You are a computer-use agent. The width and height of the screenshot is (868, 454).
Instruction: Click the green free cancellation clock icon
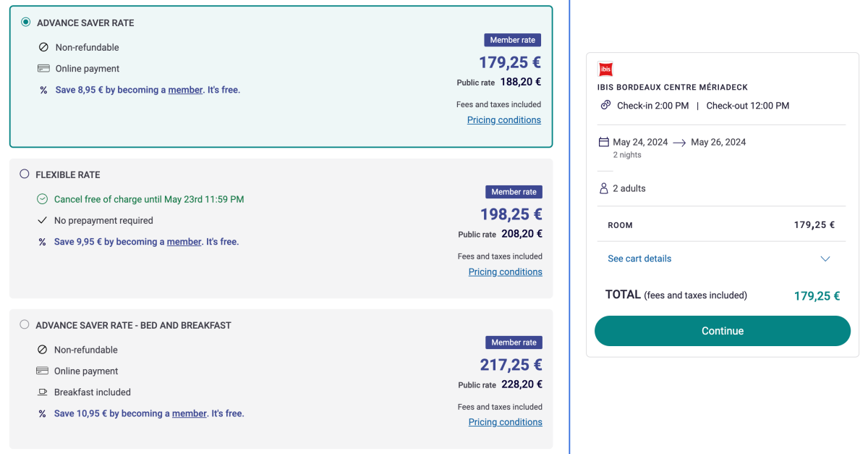[x=42, y=199]
